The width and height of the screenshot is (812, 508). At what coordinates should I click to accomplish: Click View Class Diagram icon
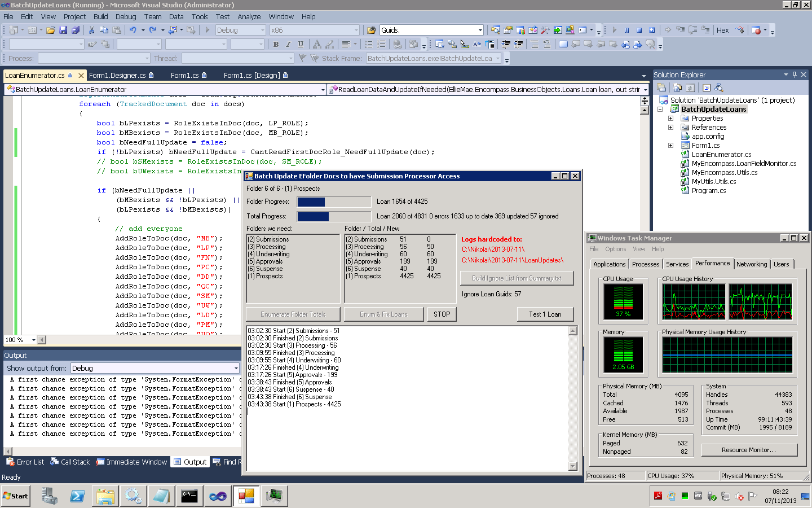pyautogui.click(x=719, y=87)
